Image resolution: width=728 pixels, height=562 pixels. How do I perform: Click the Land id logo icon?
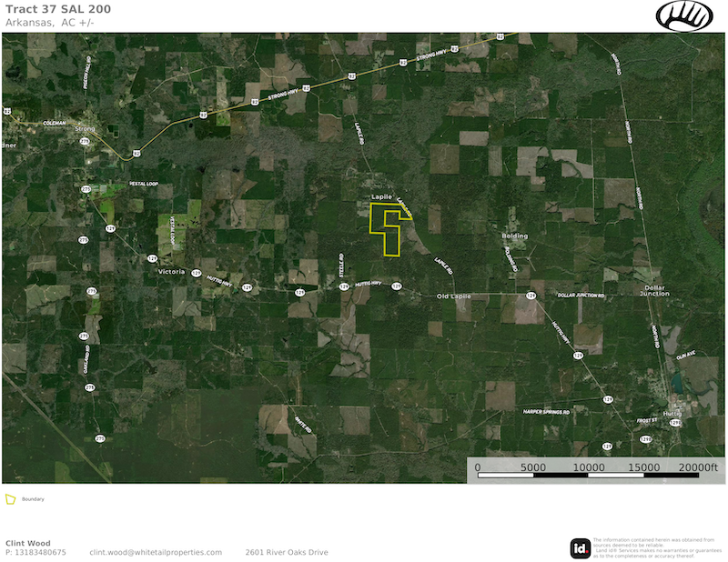tap(579, 547)
